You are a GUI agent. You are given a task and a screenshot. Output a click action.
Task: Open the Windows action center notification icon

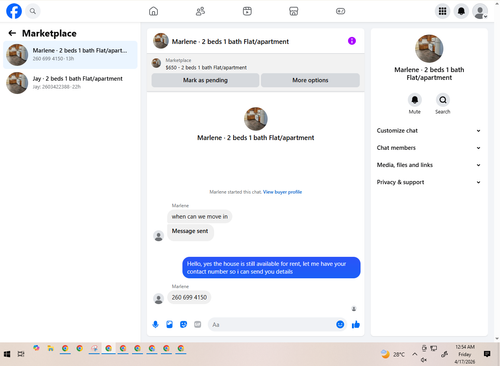(x=487, y=354)
